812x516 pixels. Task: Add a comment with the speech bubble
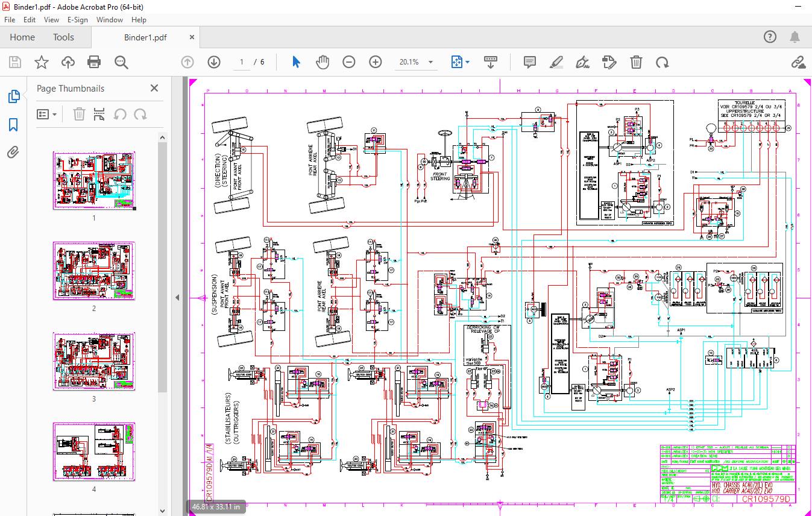[x=530, y=62]
